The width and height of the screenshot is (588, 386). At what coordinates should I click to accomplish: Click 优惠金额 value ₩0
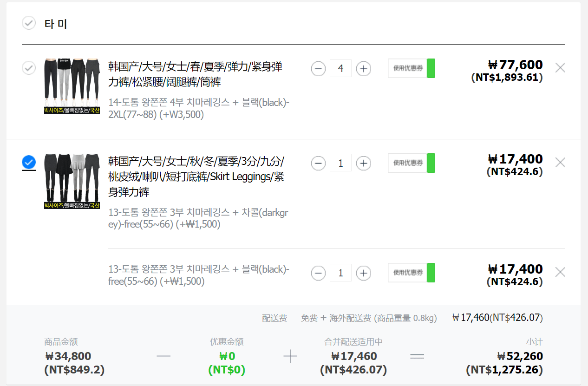(x=227, y=356)
